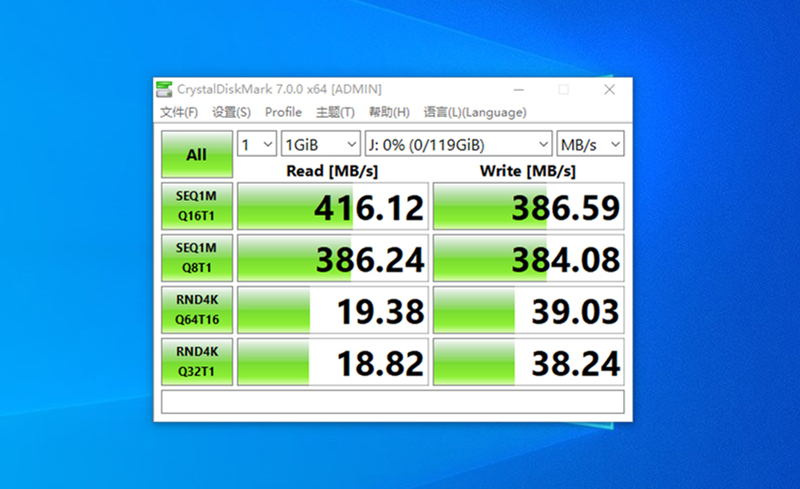Select the 39.03 write result

(x=529, y=310)
